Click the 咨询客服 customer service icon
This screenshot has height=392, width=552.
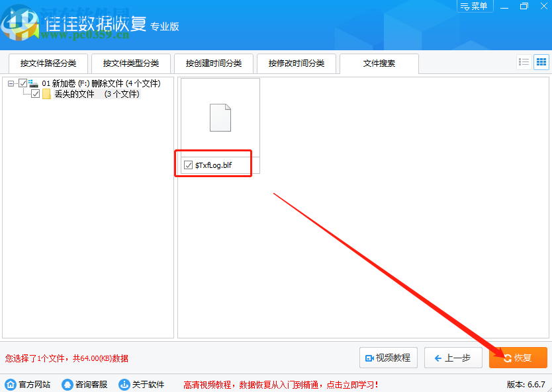point(68,383)
